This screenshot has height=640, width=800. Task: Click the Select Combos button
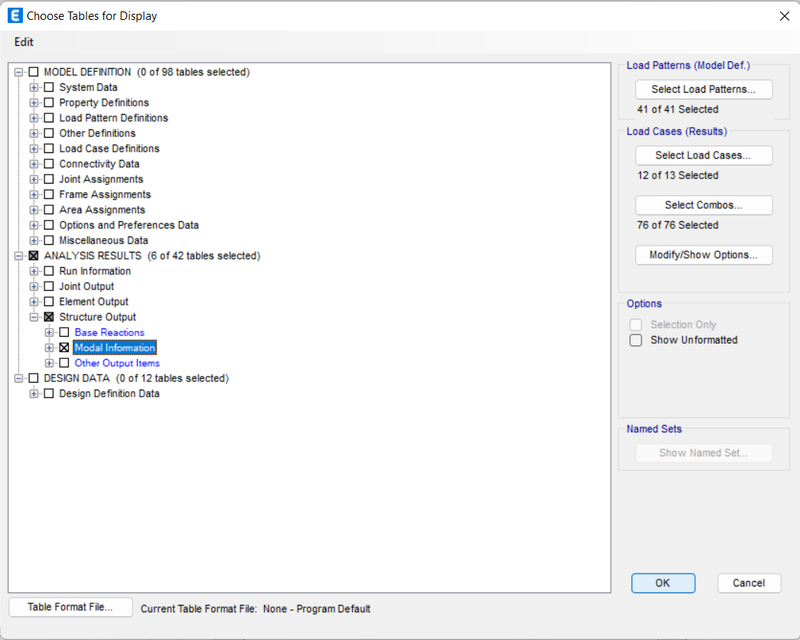point(704,205)
